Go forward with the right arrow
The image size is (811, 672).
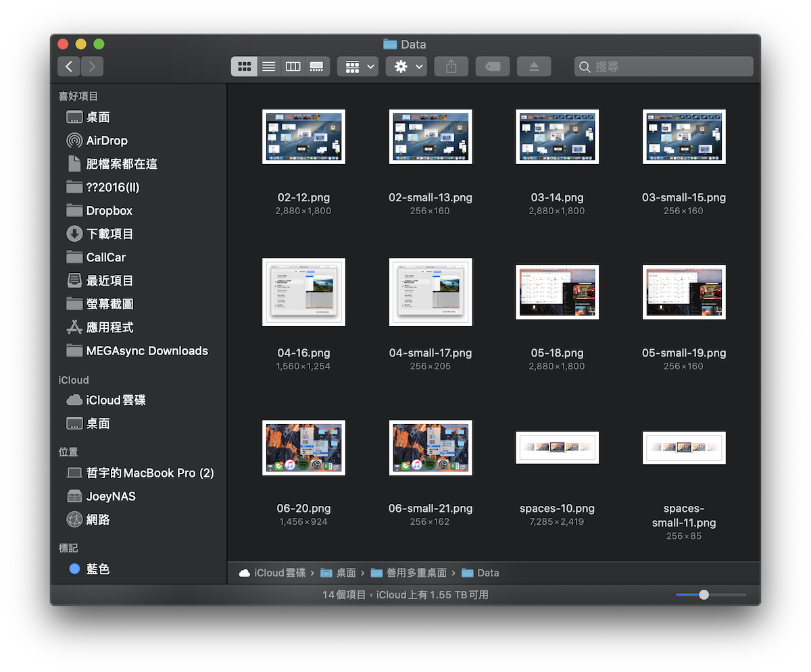coord(92,66)
